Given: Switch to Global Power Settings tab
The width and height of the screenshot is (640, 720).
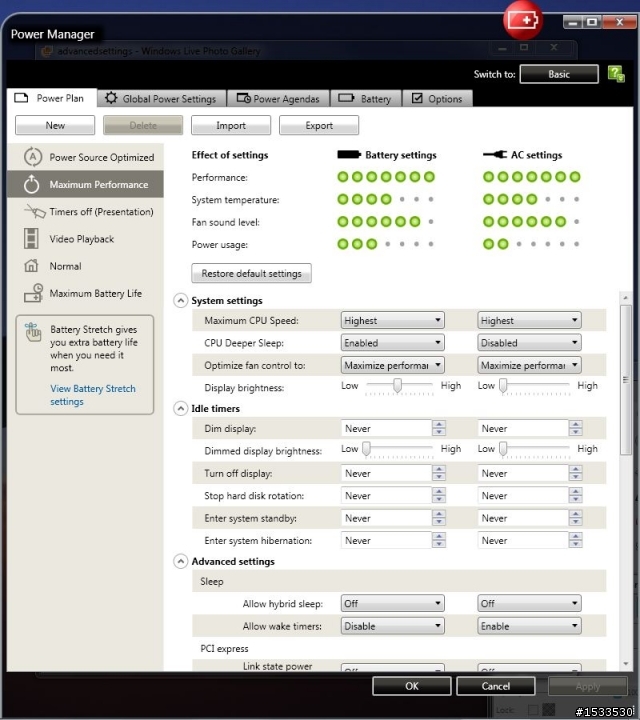Looking at the screenshot, I should point(162,98).
